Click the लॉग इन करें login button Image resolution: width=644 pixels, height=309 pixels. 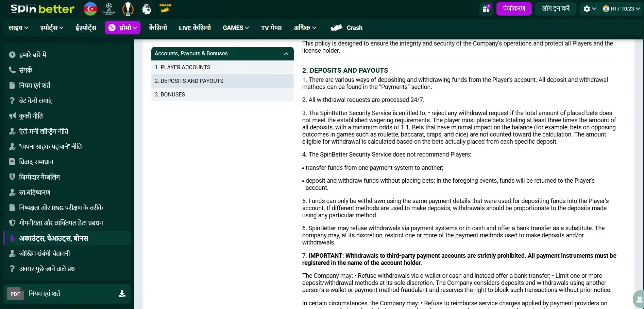(x=556, y=9)
